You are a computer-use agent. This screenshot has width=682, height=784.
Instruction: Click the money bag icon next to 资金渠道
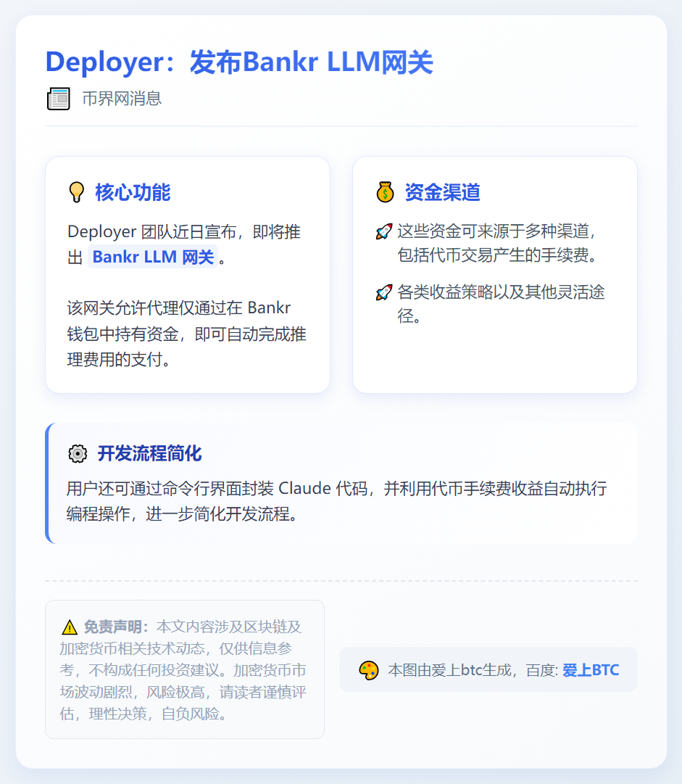coord(386,192)
